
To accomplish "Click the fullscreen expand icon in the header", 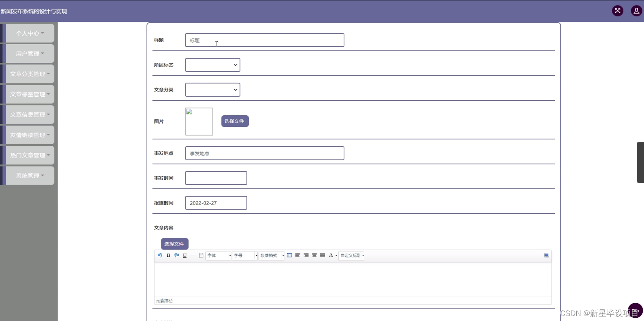I will click(x=617, y=11).
